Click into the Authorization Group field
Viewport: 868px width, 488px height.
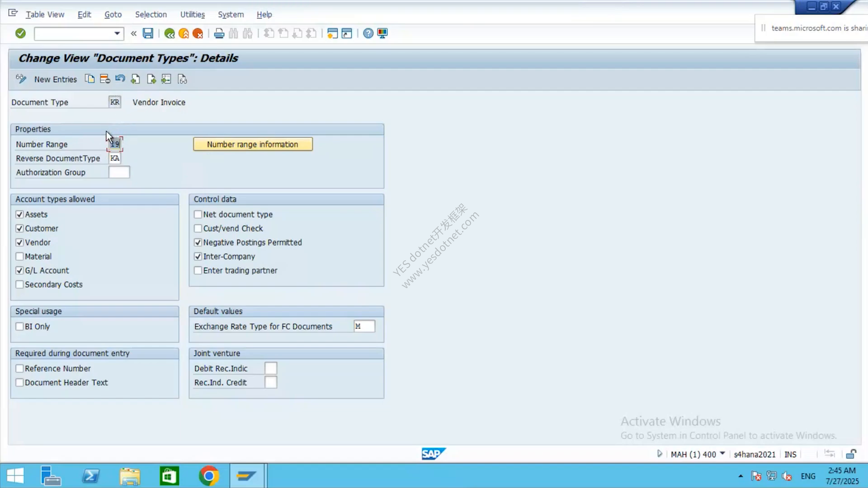point(119,172)
